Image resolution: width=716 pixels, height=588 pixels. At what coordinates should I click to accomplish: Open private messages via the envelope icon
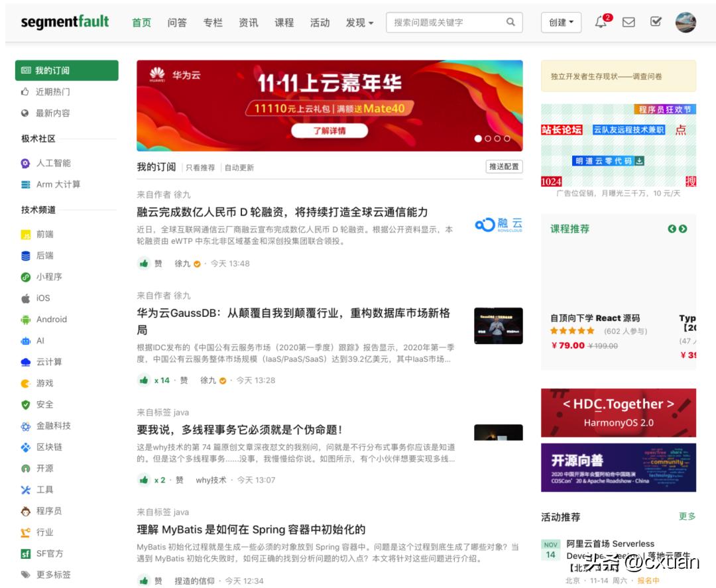[x=628, y=22]
